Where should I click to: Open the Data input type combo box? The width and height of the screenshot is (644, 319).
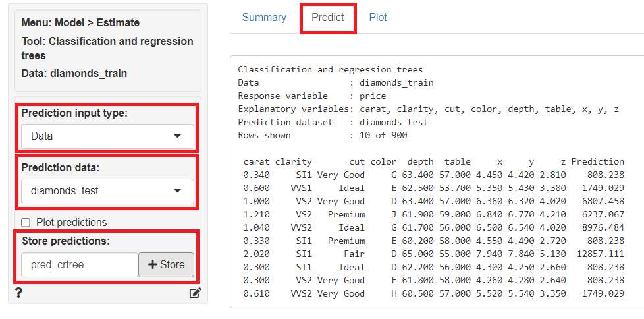point(107,136)
